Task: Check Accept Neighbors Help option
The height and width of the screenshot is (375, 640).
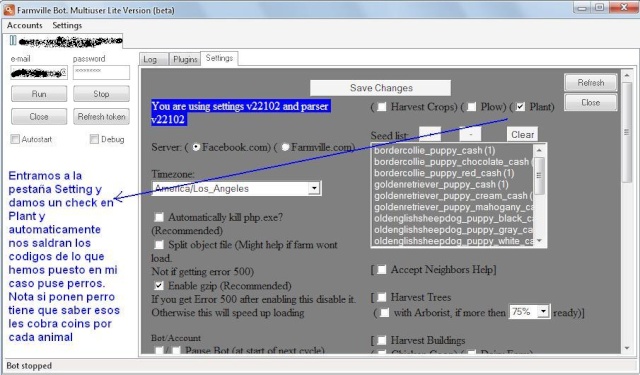Action: [382, 269]
